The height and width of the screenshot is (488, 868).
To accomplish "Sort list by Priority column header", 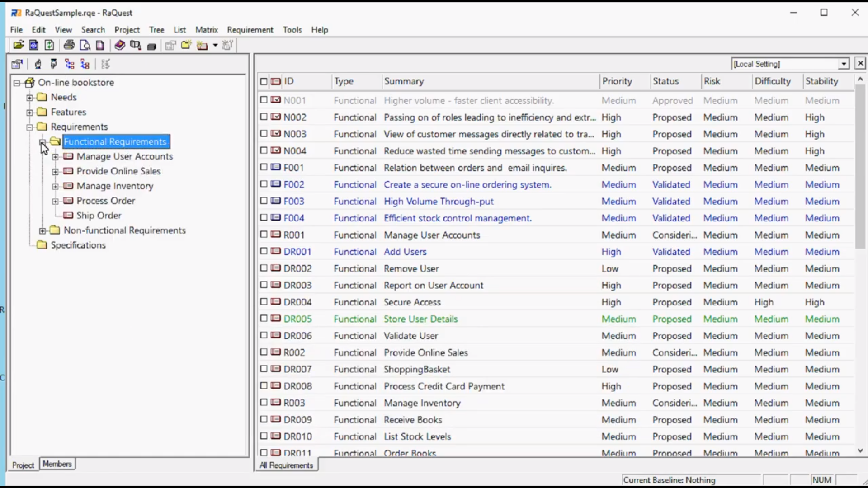I will click(x=617, y=81).
